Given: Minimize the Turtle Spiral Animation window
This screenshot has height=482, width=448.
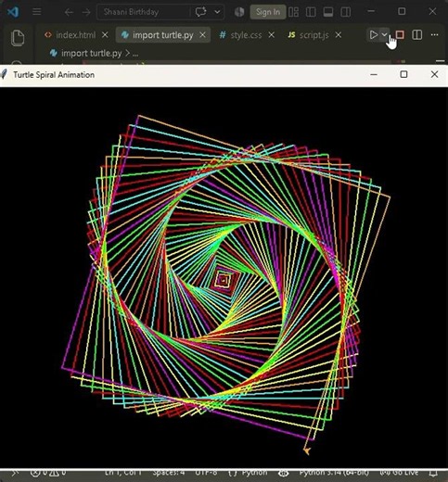Looking at the screenshot, I should 374,74.
